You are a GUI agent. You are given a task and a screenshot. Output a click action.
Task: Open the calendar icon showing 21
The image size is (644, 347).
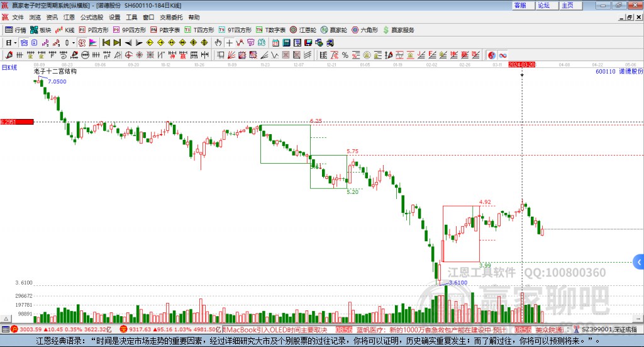[275, 43]
